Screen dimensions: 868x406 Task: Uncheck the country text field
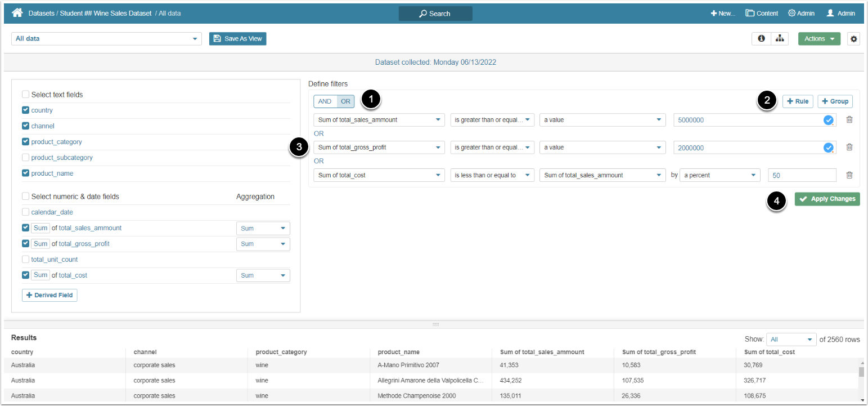click(x=25, y=110)
